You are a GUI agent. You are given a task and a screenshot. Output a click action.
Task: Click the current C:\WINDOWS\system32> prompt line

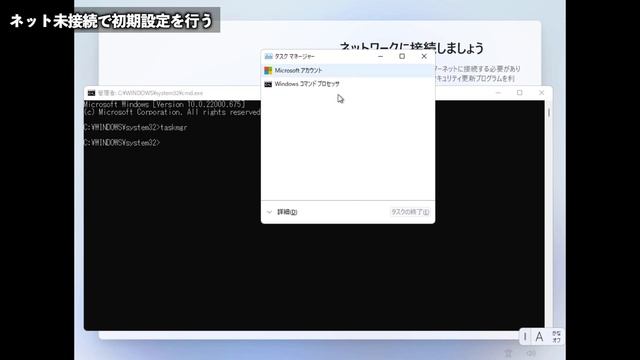click(122, 142)
